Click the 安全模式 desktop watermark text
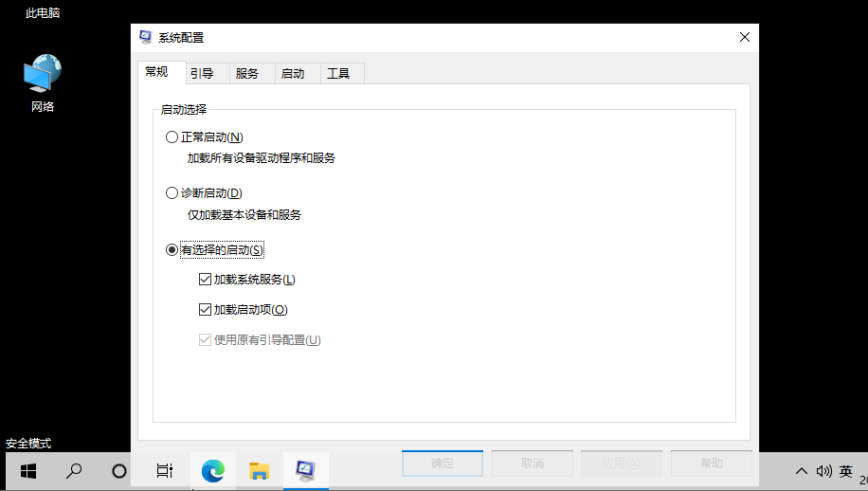Image resolution: width=868 pixels, height=491 pixels. tap(28, 444)
